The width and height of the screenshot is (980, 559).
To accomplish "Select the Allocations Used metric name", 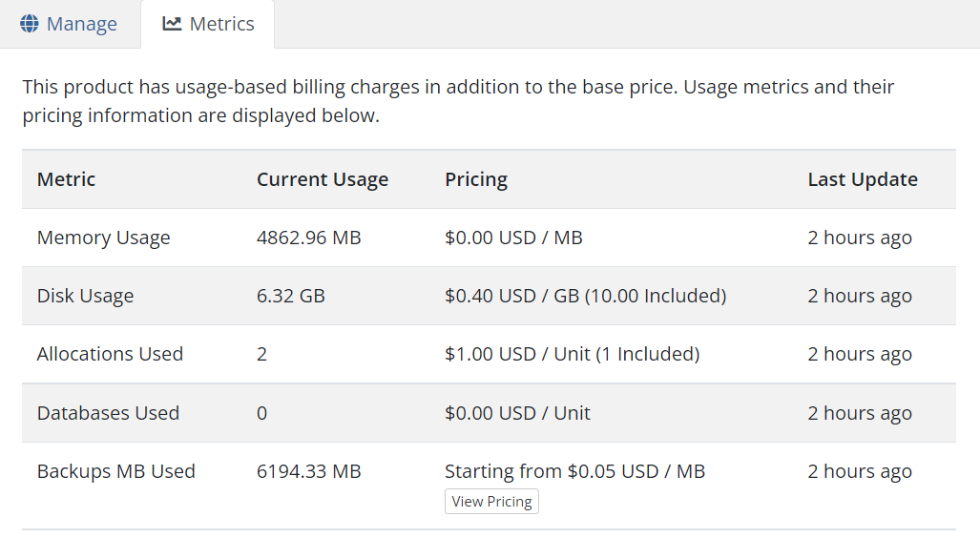I will tap(110, 354).
